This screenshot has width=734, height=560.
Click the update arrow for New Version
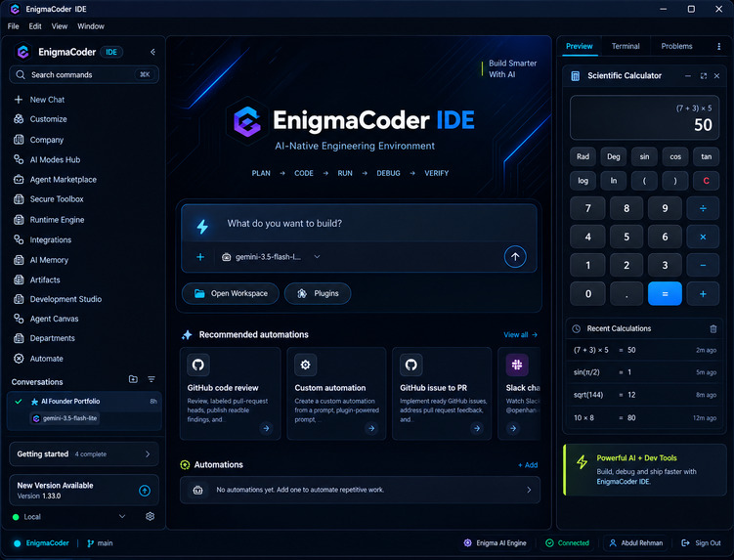(145, 491)
